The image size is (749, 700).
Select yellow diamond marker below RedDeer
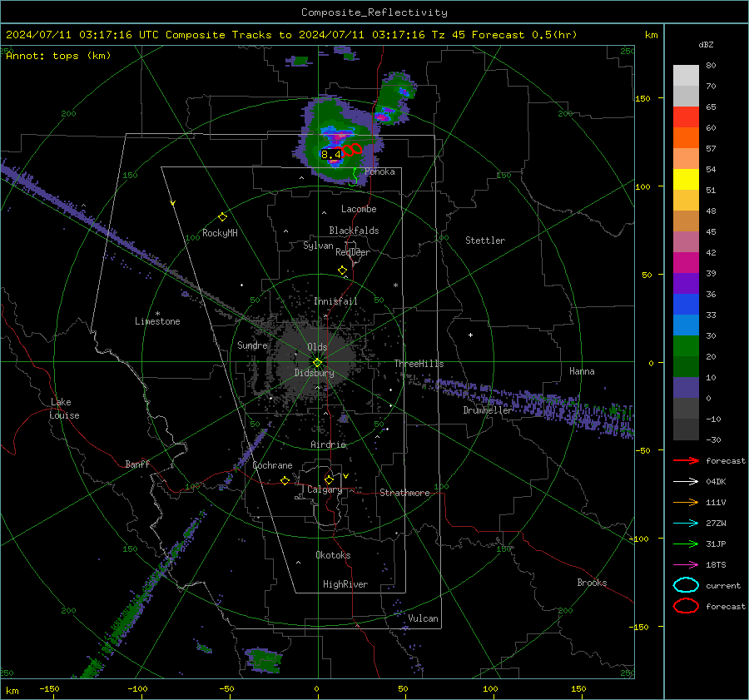(x=342, y=271)
